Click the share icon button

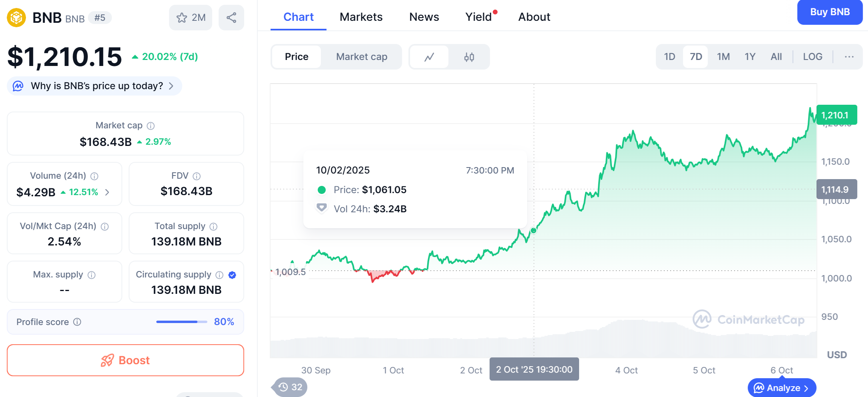[x=231, y=18]
